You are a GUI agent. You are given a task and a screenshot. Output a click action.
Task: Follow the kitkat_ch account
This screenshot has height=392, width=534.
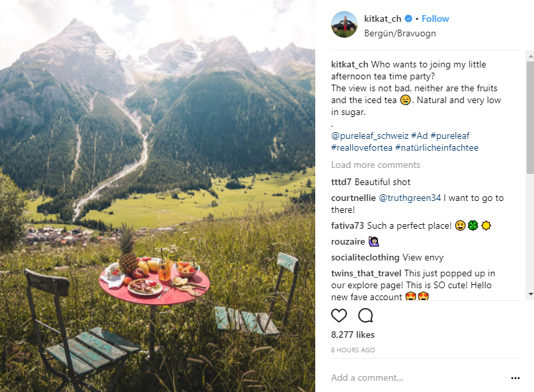coord(436,19)
